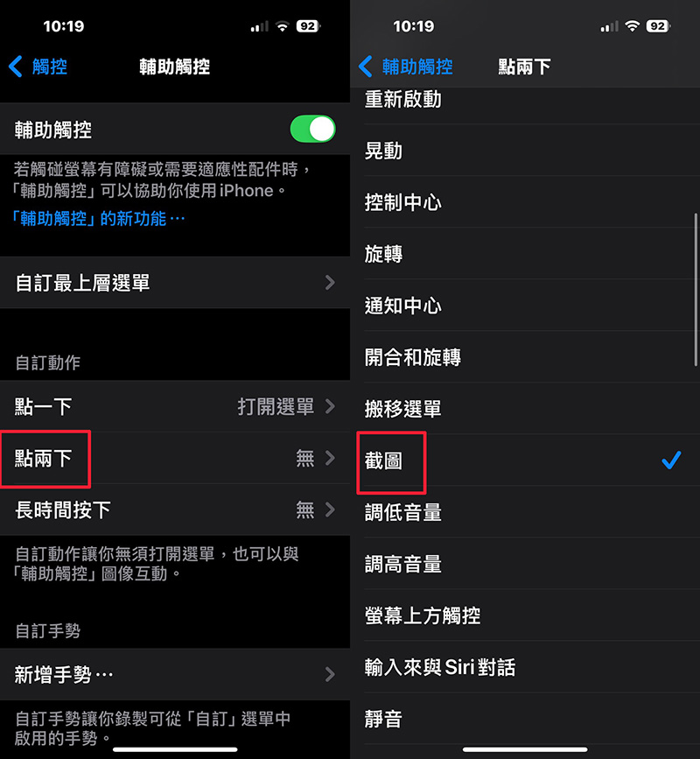
Task: Tap the battery indicator in right status bar
Action: (658, 26)
